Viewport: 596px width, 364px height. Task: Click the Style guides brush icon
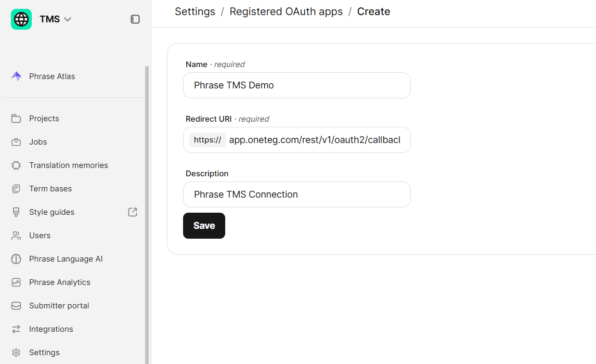[16, 212]
